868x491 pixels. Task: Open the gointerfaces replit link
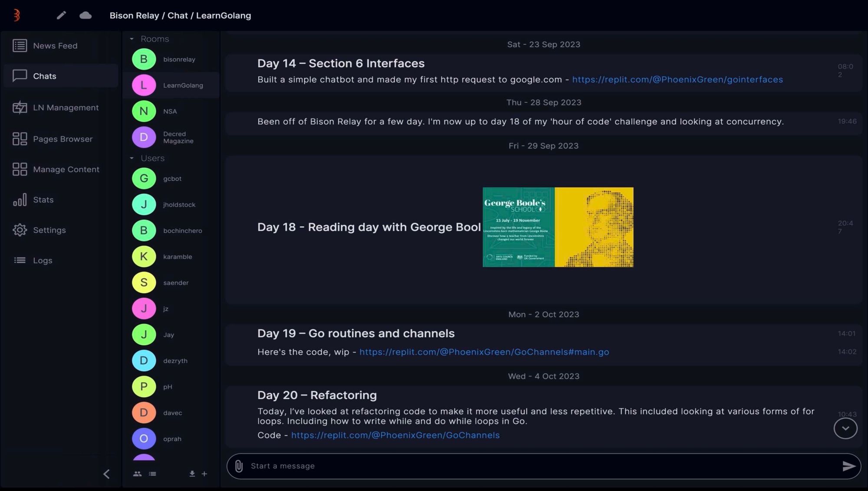pyautogui.click(x=677, y=79)
